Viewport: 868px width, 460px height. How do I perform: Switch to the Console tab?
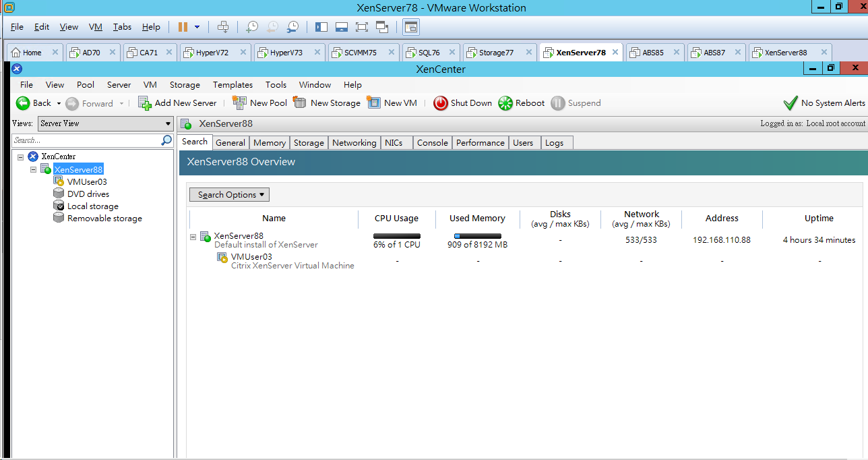point(432,143)
